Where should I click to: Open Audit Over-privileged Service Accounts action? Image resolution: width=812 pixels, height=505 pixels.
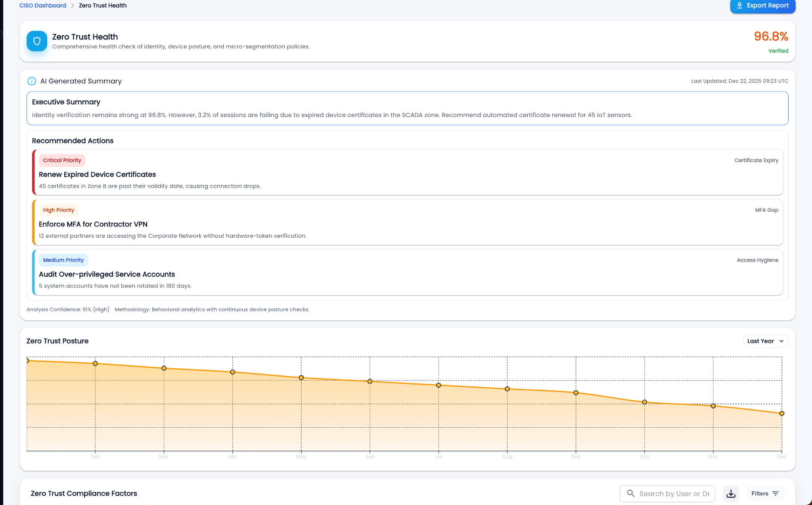pyautogui.click(x=107, y=274)
